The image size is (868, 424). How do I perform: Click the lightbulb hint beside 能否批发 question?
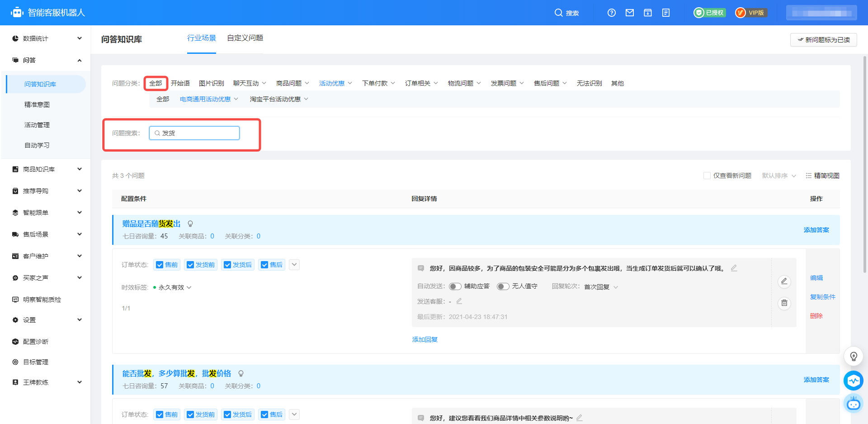[241, 373]
